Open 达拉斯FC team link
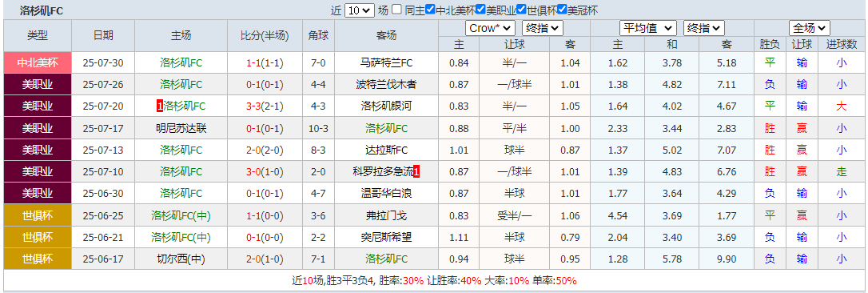The width and height of the screenshot is (868, 293). (386, 150)
